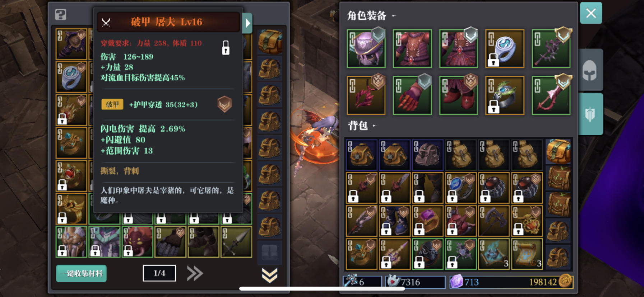This screenshot has width=644, height=297.
Task: Select the red gauntlet glove equipment slot
Action: tap(412, 95)
